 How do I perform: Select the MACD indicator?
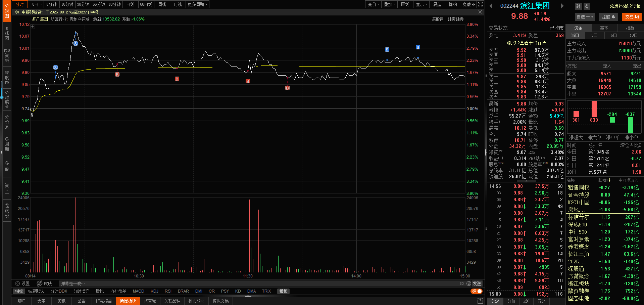(x=138, y=291)
